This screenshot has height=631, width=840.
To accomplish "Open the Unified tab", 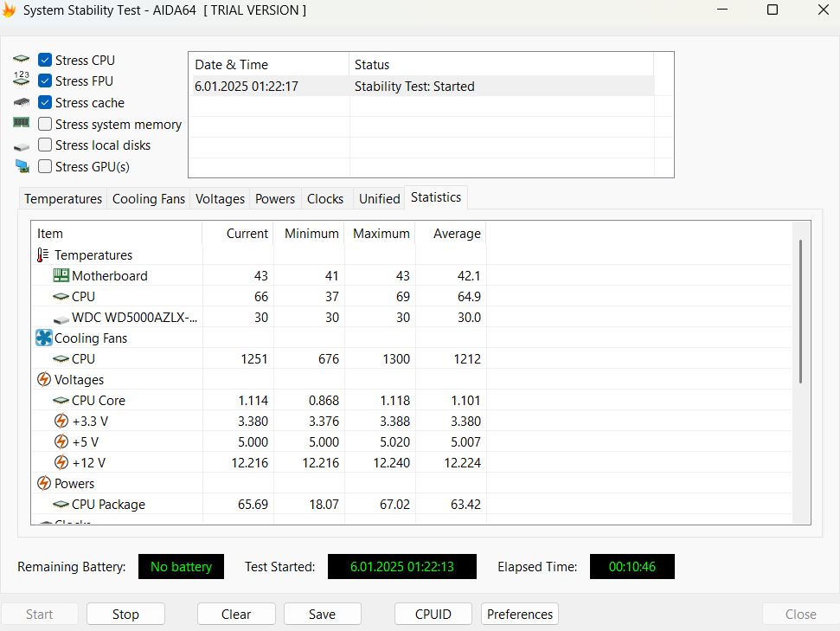I will pos(379,199).
